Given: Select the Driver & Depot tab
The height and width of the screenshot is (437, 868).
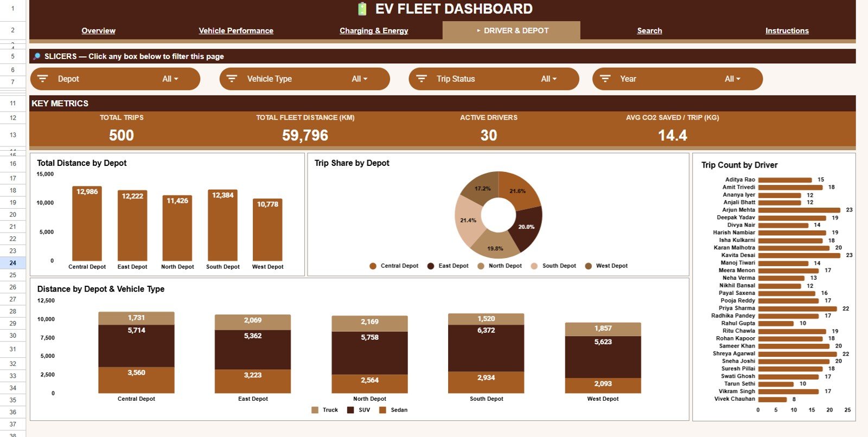Looking at the screenshot, I should 512,30.
